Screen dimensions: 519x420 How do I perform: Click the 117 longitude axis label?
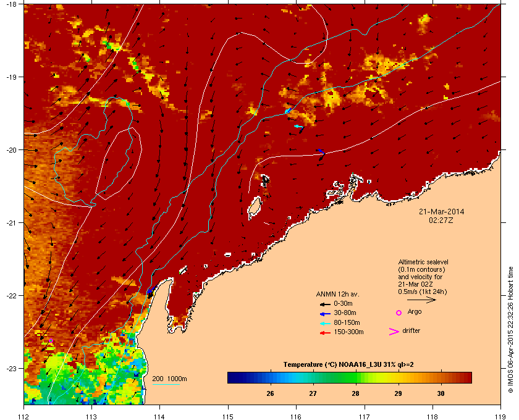click(x=364, y=417)
